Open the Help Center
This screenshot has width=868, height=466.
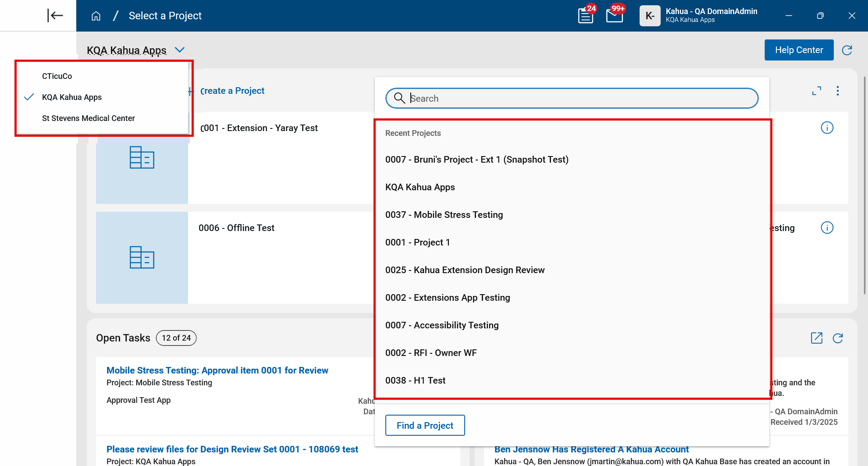[799, 50]
